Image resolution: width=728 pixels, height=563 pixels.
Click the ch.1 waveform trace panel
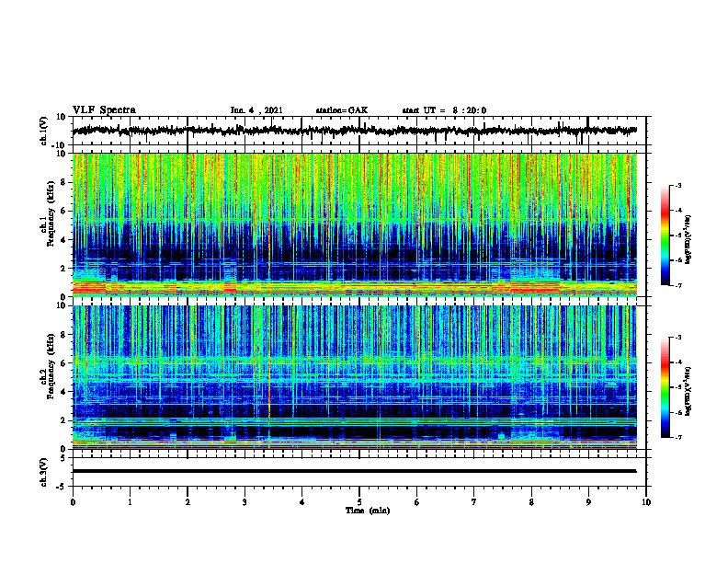coord(358,131)
